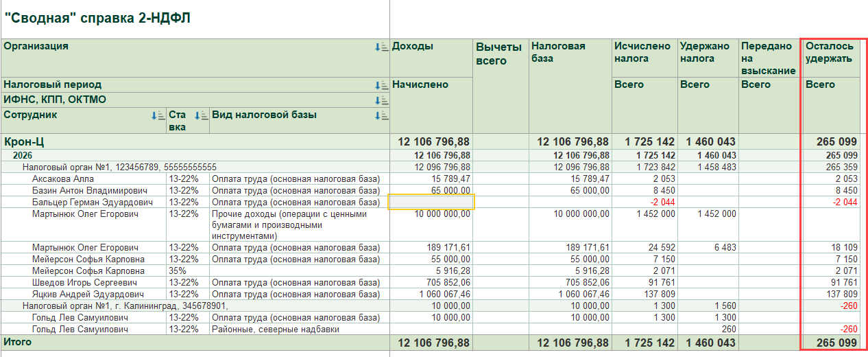Click Мартынюк Олег Егорович in Прочие доходы row

tap(85, 214)
